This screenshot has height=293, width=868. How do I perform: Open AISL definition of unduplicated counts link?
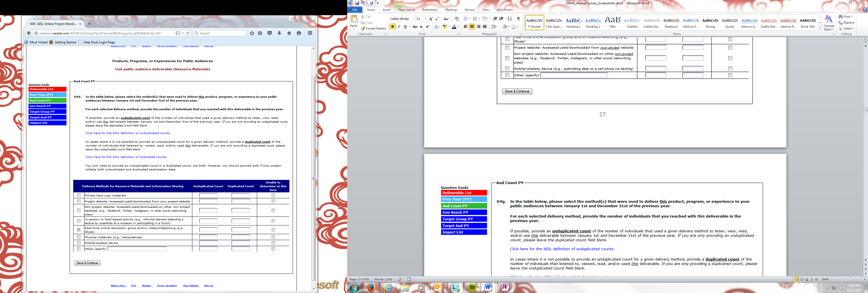128,133
